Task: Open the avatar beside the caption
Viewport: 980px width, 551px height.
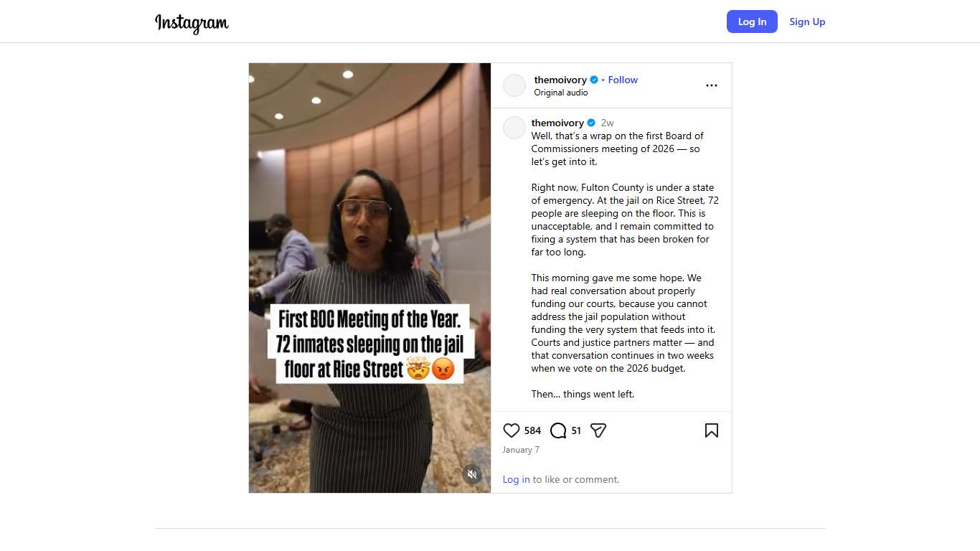Action: click(514, 128)
